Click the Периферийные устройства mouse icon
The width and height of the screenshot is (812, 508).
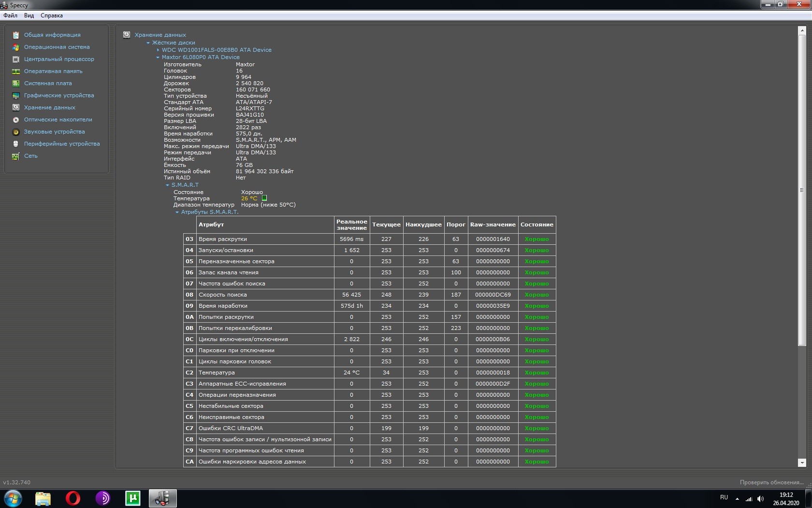[x=15, y=144]
